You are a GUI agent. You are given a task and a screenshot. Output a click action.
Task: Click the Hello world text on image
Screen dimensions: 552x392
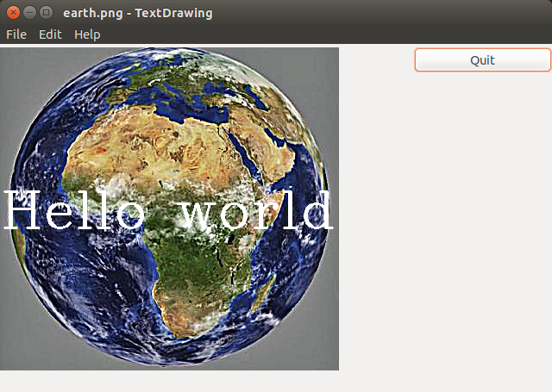(x=167, y=210)
